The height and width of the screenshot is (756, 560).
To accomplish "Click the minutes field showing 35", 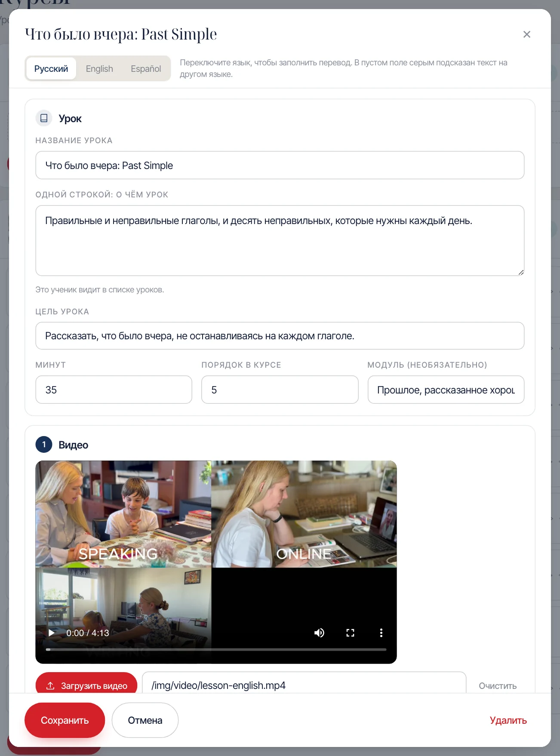I will (114, 390).
